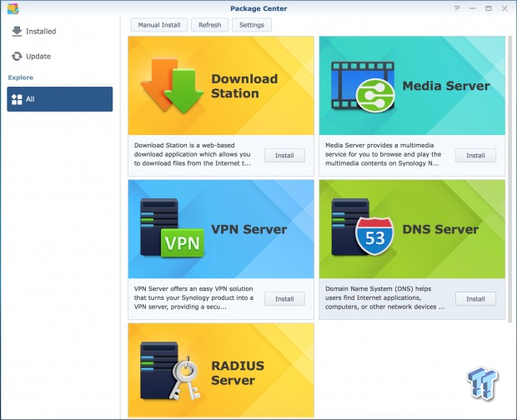This screenshot has height=420, width=517.
Task: Click the Media Server filmstrip icon
Action: click(x=363, y=87)
